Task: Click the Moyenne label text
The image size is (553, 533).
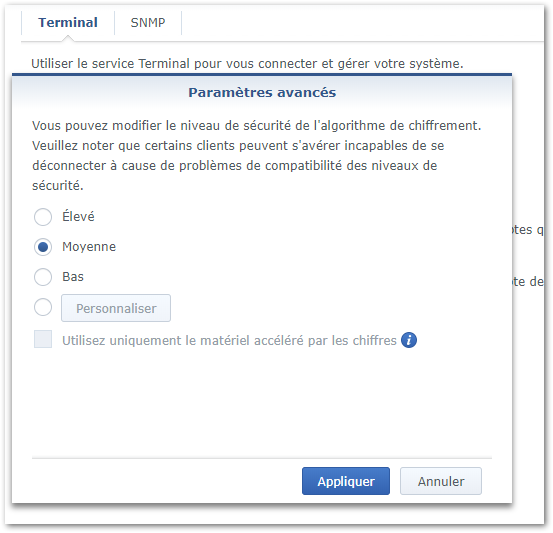Action: click(89, 247)
